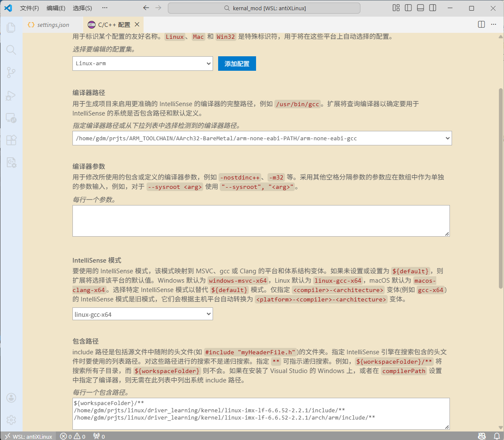Image resolution: width=504 pixels, height=440 pixels.
Task: Open the linux-gcc-x64 IntelliSense mode dropdown
Action: [142, 314]
